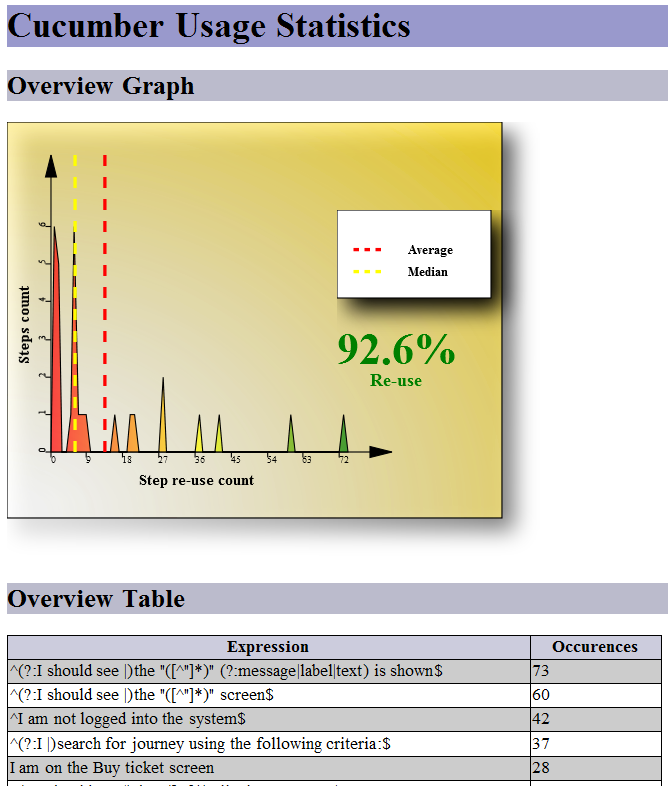
Task: Click occurrences value 37
Action: coord(541,744)
